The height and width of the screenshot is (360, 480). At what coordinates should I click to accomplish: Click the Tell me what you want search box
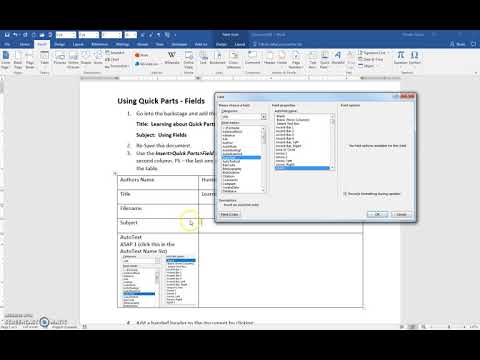279,44
